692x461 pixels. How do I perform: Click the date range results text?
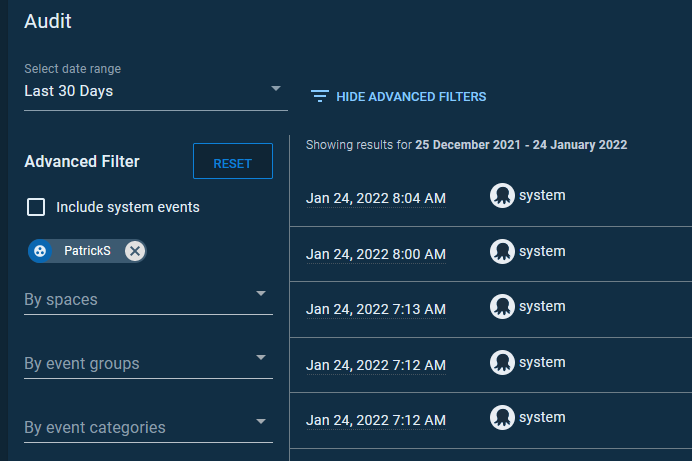[466, 145]
